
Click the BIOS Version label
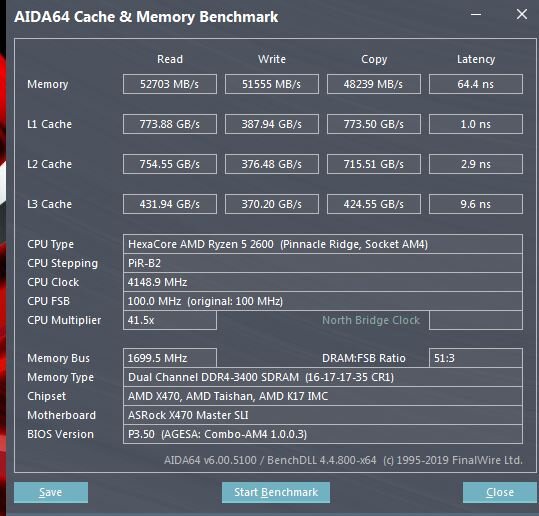(x=60, y=434)
